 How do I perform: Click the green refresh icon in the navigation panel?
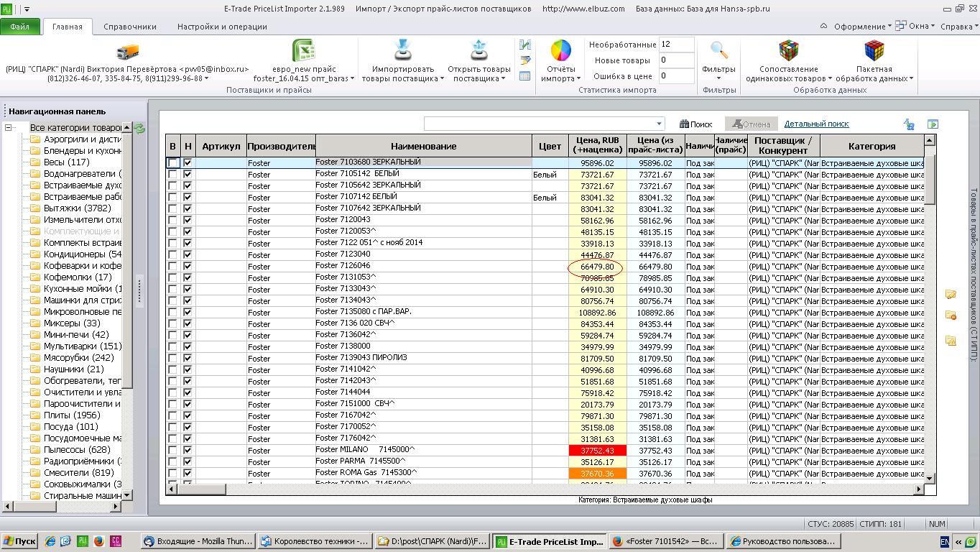pyautogui.click(x=139, y=129)
